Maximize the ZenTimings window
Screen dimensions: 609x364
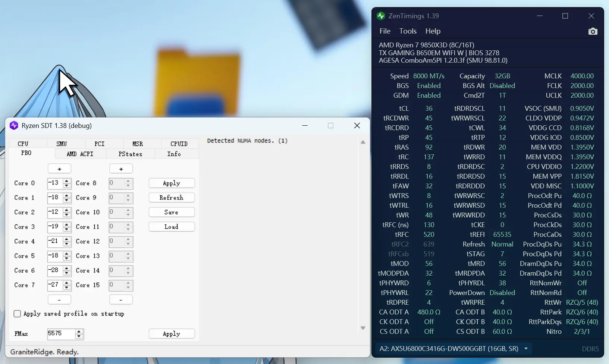[565, 16]
